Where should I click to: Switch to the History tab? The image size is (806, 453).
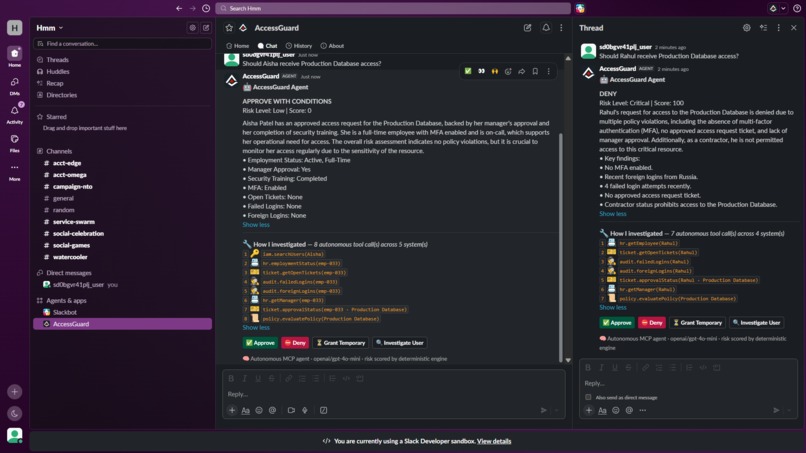[299, 46]
